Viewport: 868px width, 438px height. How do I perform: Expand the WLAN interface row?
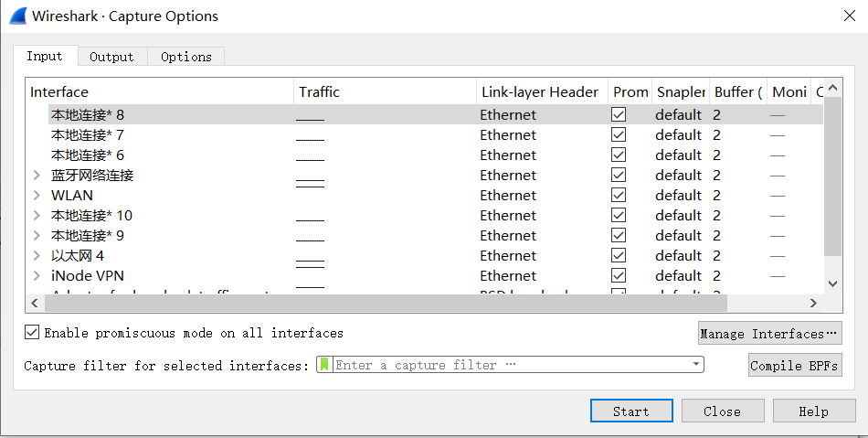point(37,196)
